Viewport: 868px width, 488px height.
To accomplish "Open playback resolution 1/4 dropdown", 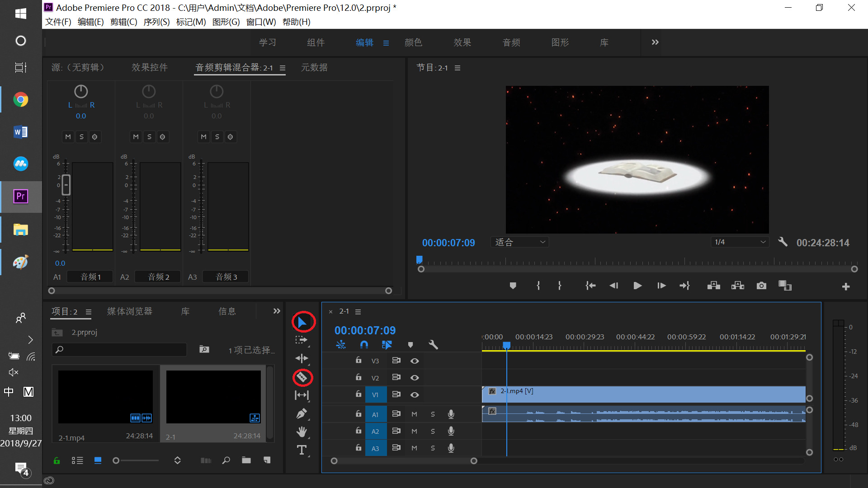I will [740, 242].
